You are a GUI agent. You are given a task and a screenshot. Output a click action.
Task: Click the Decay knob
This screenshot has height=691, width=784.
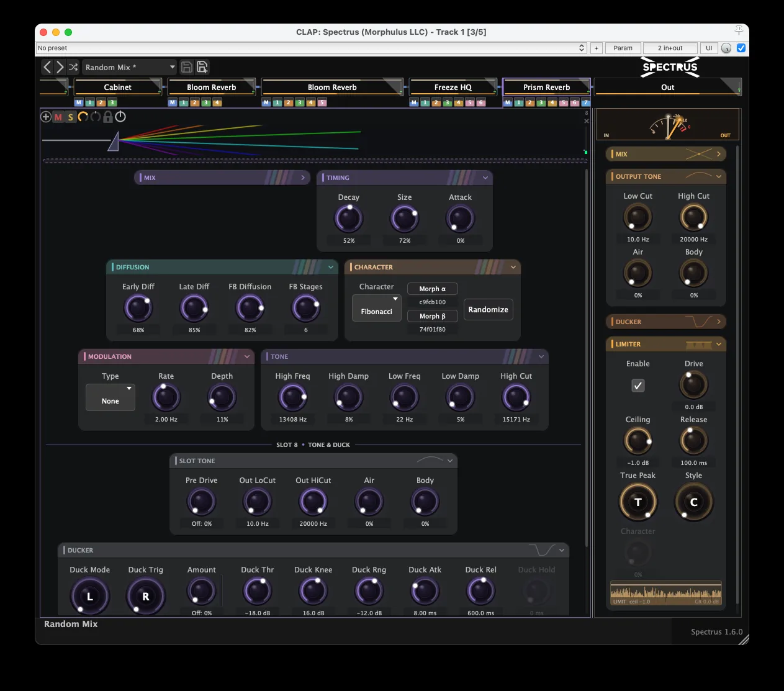point(349,219)
